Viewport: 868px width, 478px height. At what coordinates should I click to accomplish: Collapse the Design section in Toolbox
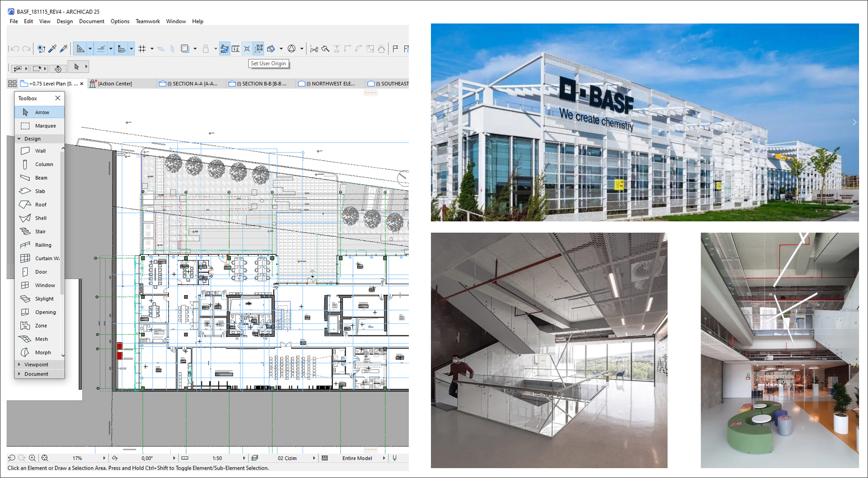coord(19,139)
